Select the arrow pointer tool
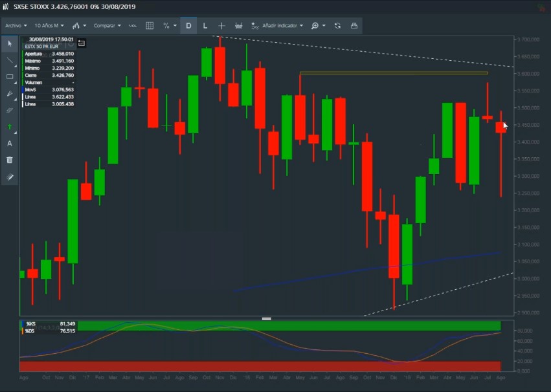551x392 pixels. click(10, 44)
